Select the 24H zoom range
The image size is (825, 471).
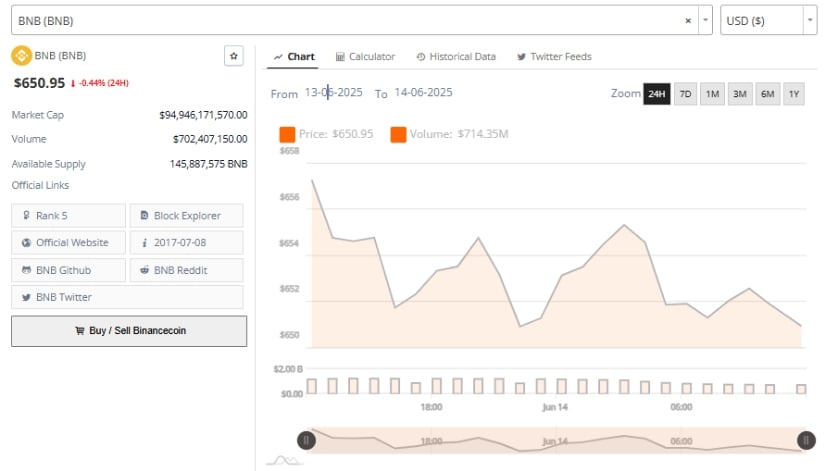point(656,94)
